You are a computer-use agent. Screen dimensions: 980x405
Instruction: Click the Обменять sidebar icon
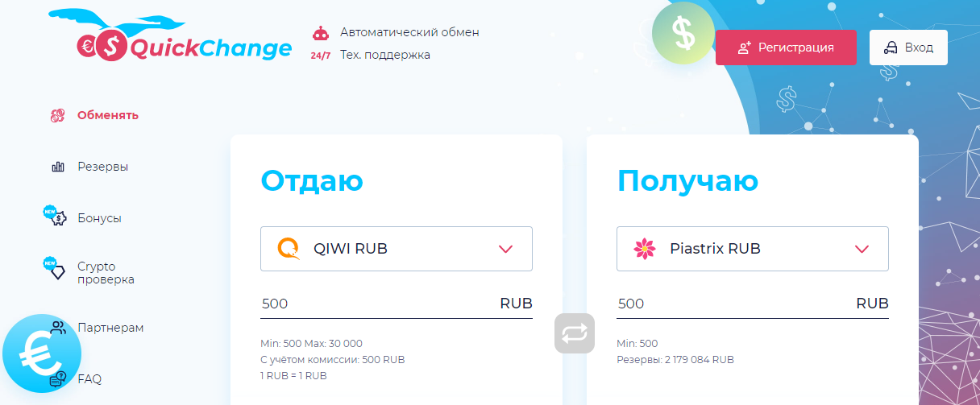point(57,115)
